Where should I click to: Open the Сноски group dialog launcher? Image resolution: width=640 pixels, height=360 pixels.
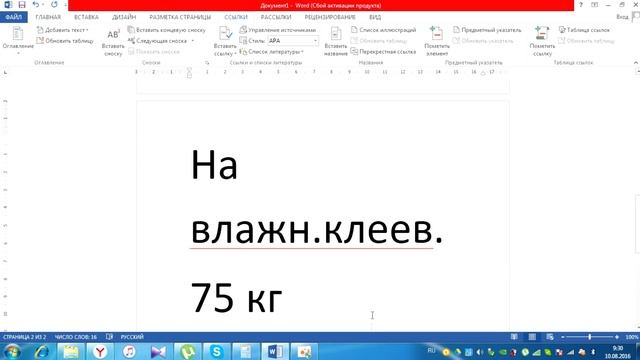[x=207, y=63]
